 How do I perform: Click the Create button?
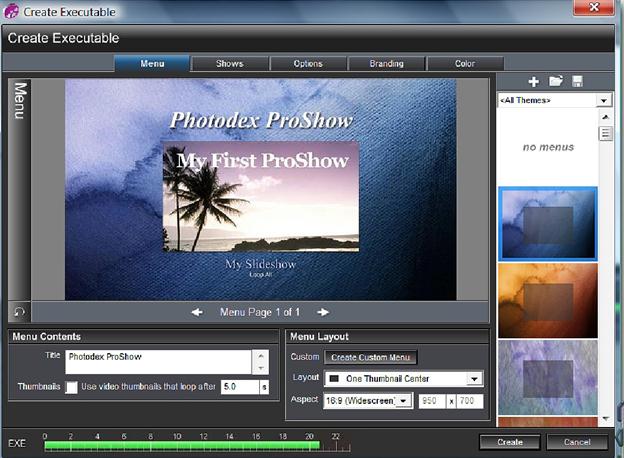tap(510, 442)
